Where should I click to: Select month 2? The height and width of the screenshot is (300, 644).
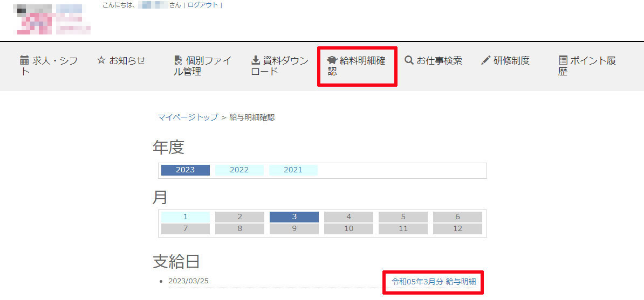pos(240,217)
